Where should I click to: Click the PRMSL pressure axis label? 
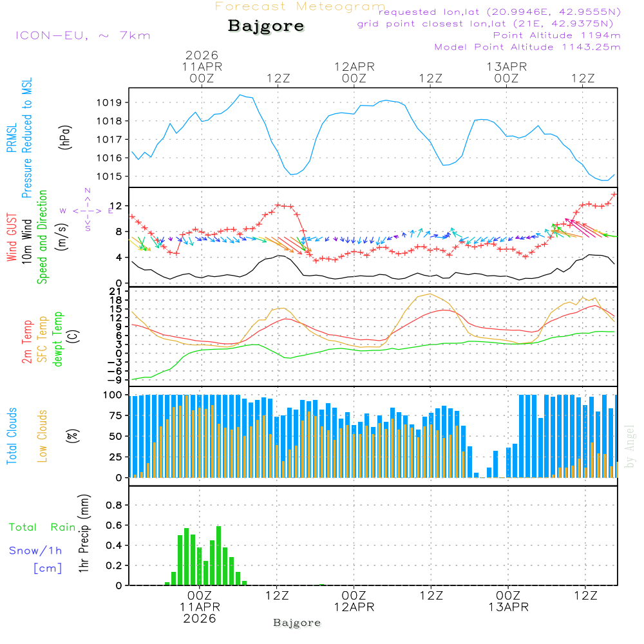[12, 137]
